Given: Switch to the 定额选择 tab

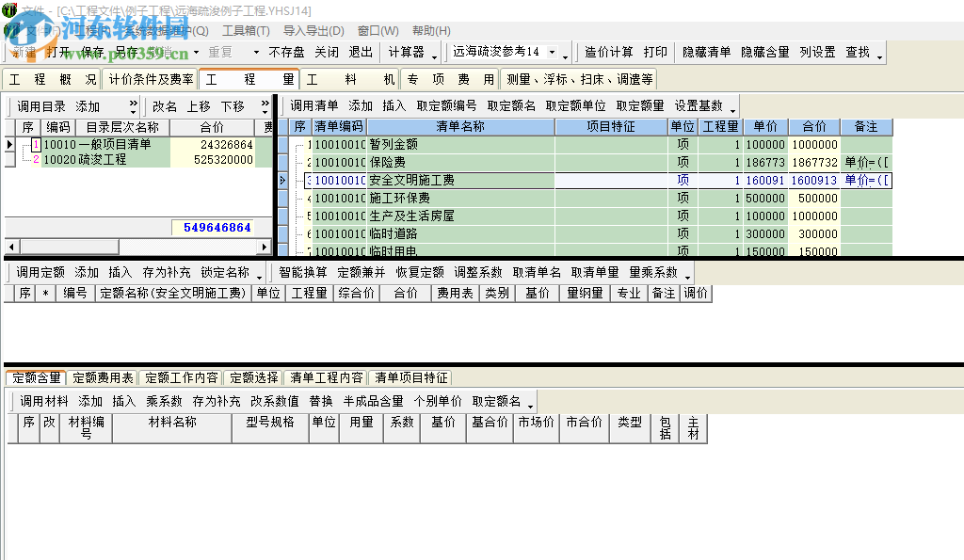Looking at the screenshot, I should click(x=254, y=377).
